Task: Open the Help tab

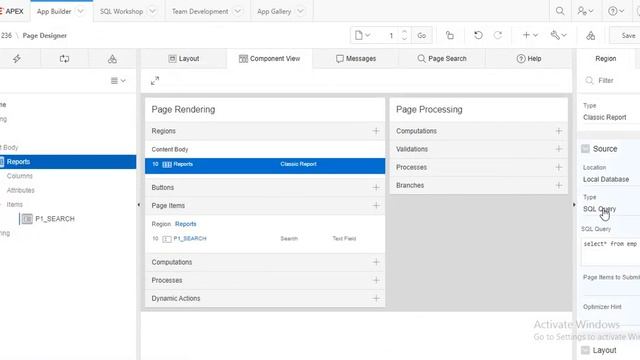Action: pos(529,59)
